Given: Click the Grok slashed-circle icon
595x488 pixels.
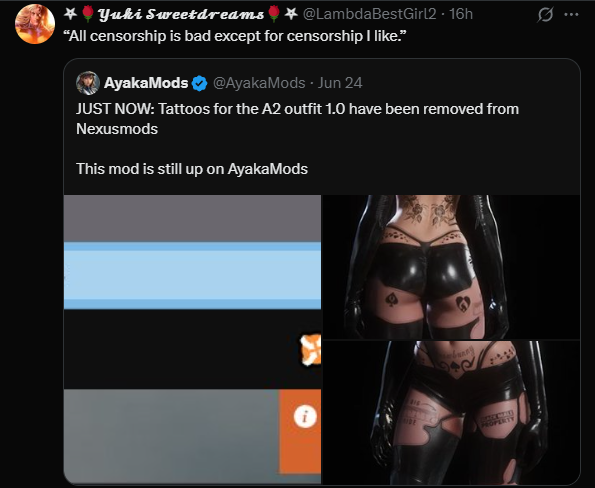Looking at the screenshot, I should 545,15.
